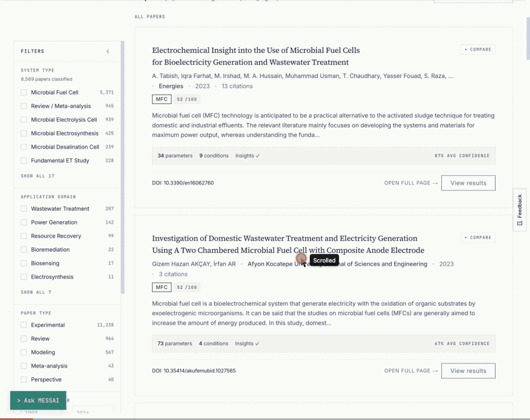
Task: Click the MFC tag on Energies paper
Action: (x=162, y=99)
